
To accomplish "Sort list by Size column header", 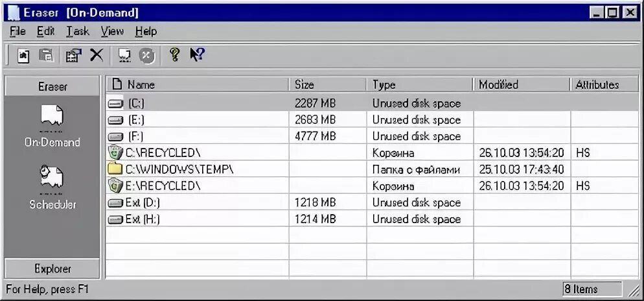I will click(x=327, y=85).
